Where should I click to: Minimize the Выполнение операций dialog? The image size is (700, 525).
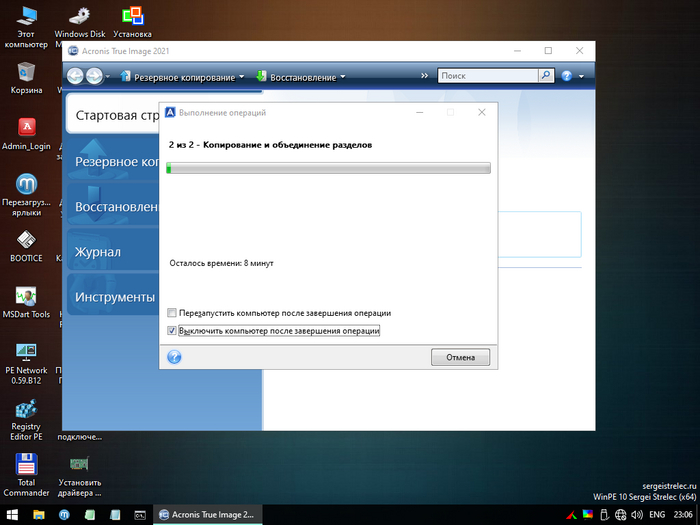click(x=420, y=112)
